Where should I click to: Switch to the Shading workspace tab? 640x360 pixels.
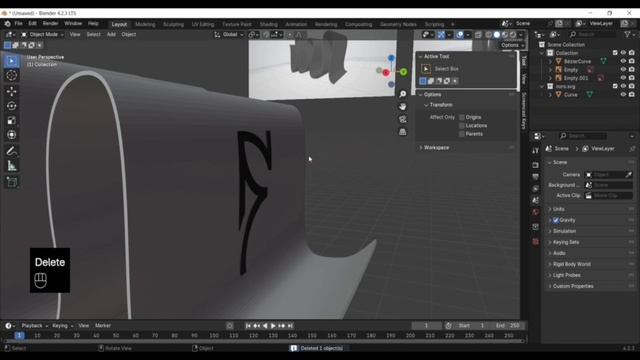(269, 24)
